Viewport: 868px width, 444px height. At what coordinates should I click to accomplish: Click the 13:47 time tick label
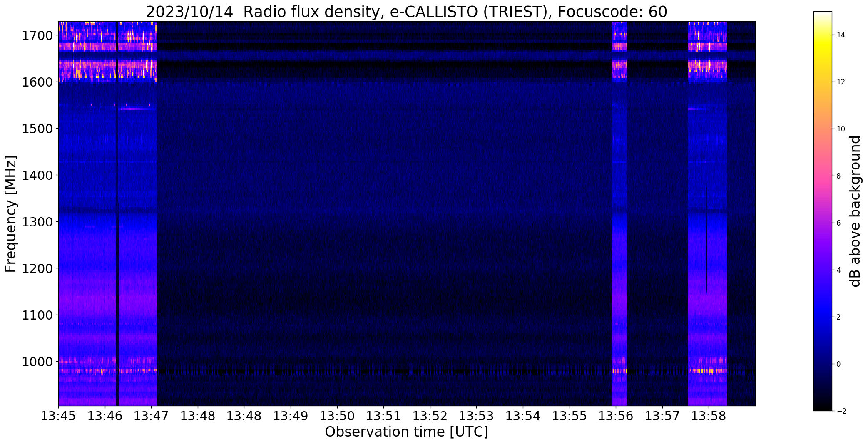(x=152, y=416)
